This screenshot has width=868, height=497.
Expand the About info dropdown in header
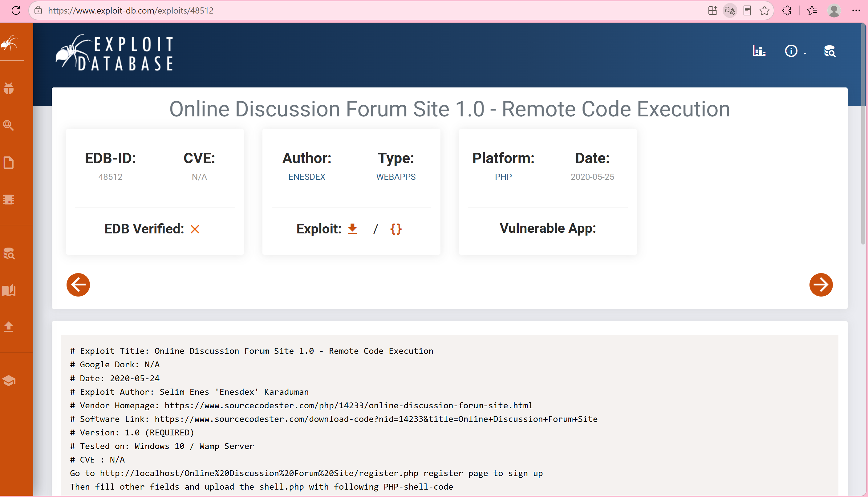click(x=795, y=51)
